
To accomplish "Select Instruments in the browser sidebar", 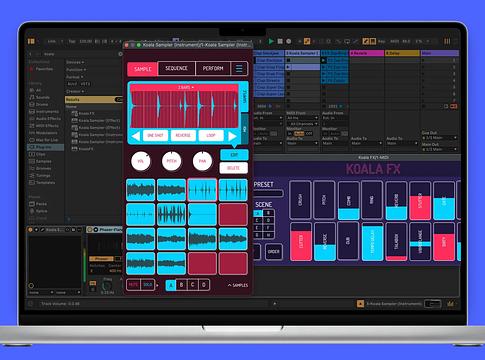I will [x=44, y=111].
